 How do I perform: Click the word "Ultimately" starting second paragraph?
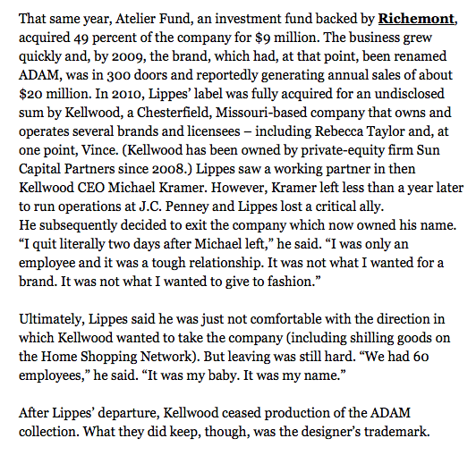pyautogui.click(x=50, y=319)
